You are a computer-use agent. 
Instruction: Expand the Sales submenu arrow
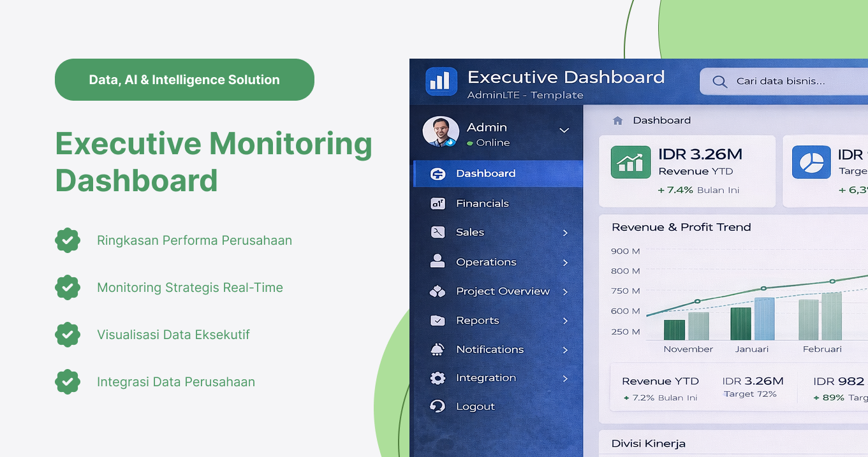pos(566,232)
